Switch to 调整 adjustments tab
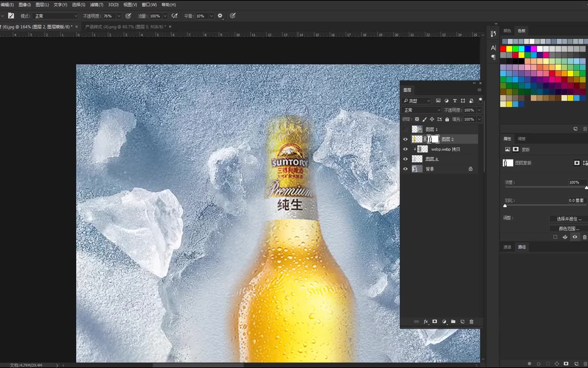The image size is (588, 368). pos(521,139)
